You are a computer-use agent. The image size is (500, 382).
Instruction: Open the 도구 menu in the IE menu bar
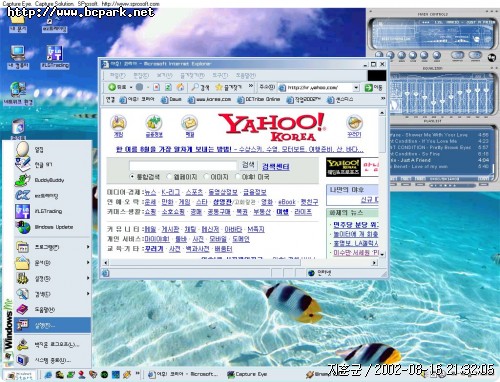[x=220, y=75]
